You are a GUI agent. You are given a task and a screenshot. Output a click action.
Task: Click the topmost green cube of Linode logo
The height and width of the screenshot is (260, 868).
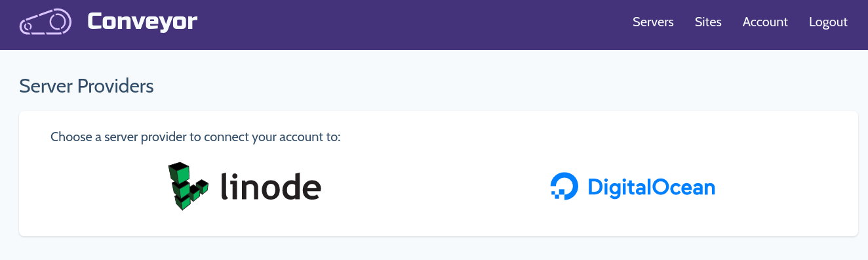[x=178, y=172]
